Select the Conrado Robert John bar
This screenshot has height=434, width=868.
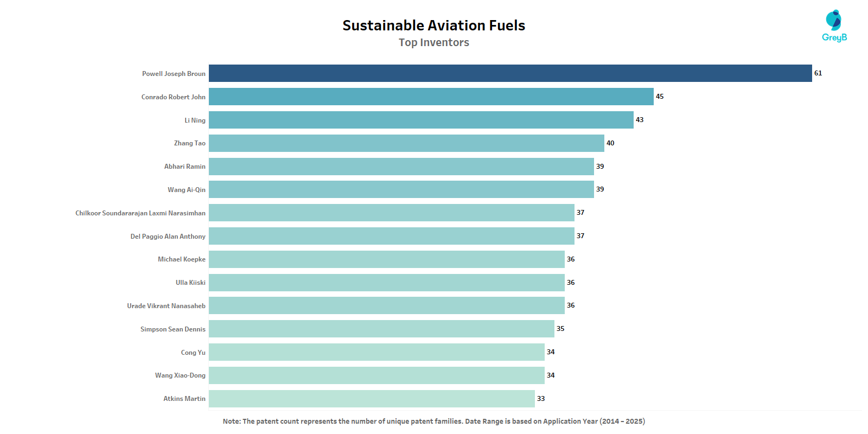pos(431,97)
